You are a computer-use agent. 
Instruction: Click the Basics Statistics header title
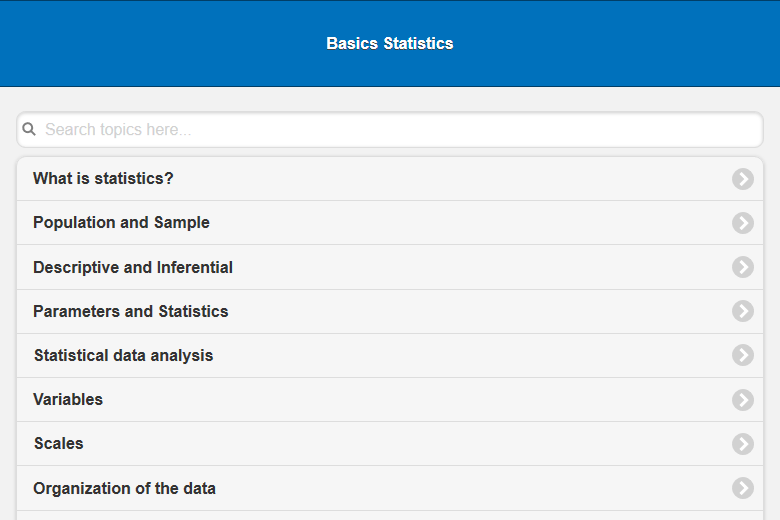coord(390,44)
